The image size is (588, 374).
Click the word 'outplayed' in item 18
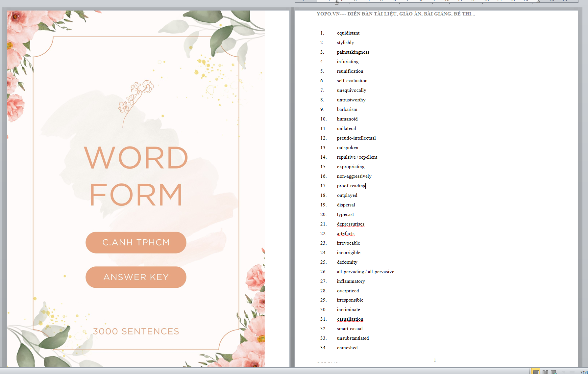[347, 195]
